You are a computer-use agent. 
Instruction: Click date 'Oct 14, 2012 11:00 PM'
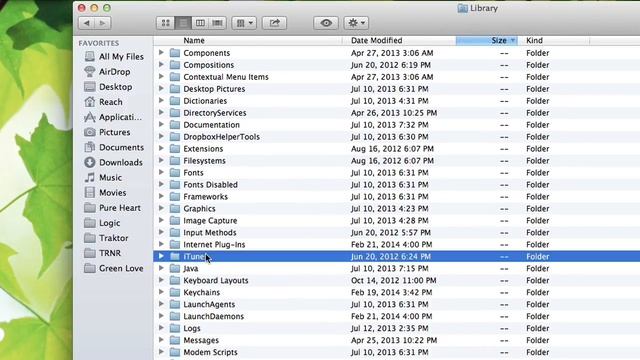pos(393,280)
